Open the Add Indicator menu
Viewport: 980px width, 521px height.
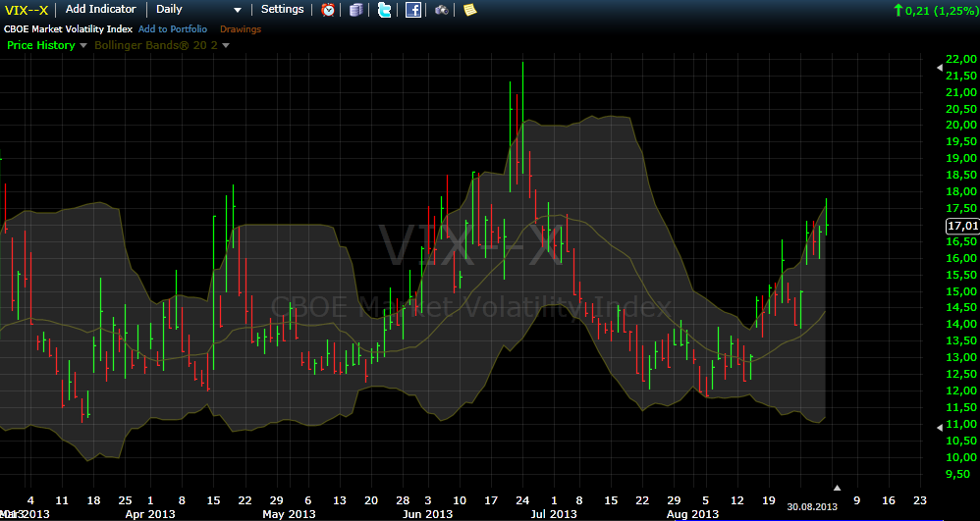click(x=100, y=9)
